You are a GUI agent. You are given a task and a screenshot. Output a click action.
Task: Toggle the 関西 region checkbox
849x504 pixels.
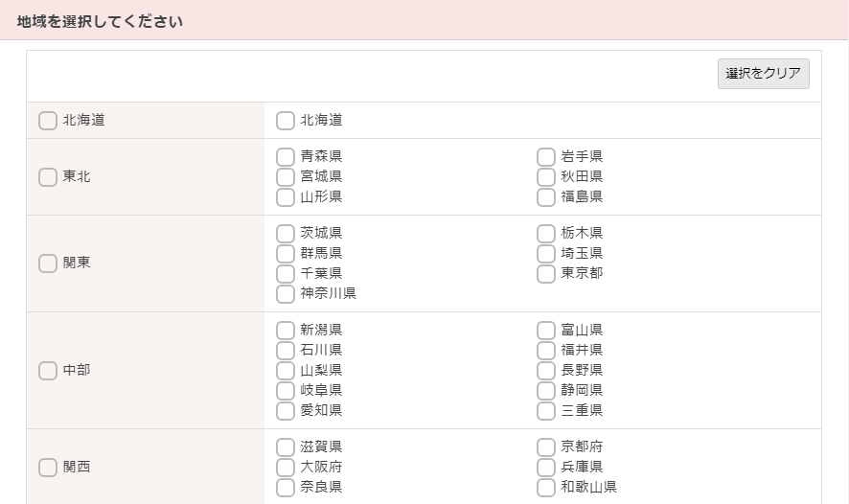coord(48,468)
